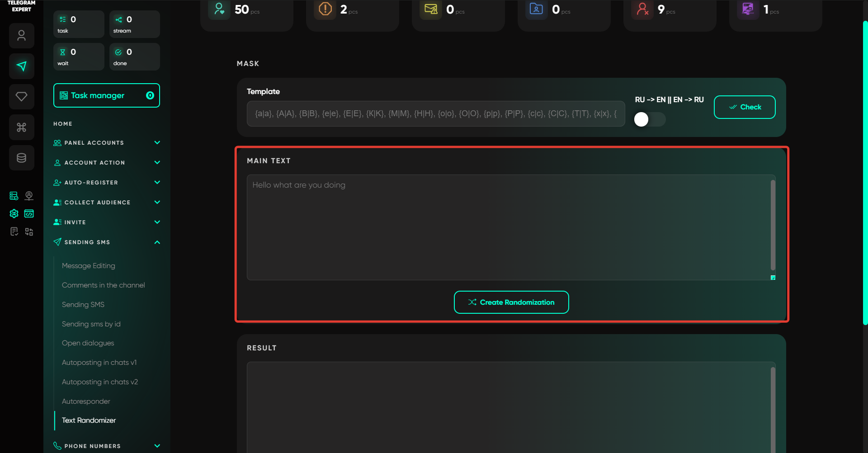Expand the Collect Audience section
Screen dimensions: 868x453
coord(107,203)
